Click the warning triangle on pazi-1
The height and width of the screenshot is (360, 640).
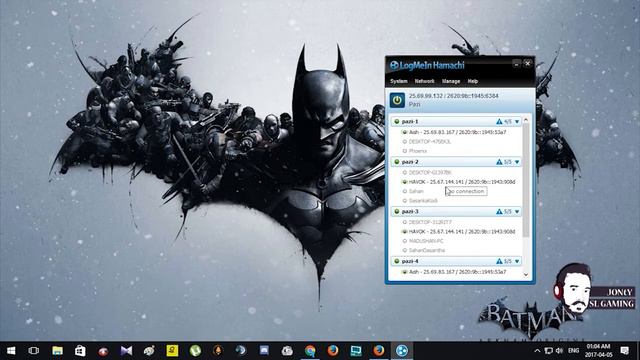tap(499, 122)
